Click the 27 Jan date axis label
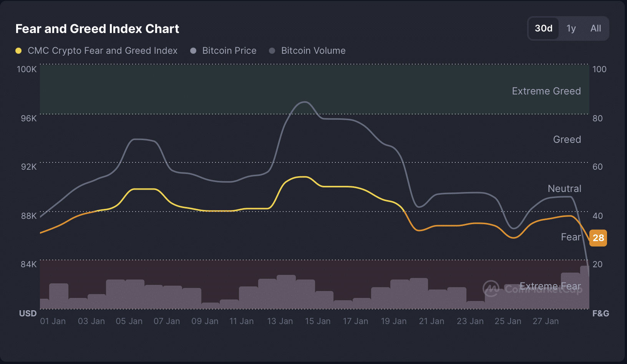This screenshot has height=364, width=627. tap(545, 321)
